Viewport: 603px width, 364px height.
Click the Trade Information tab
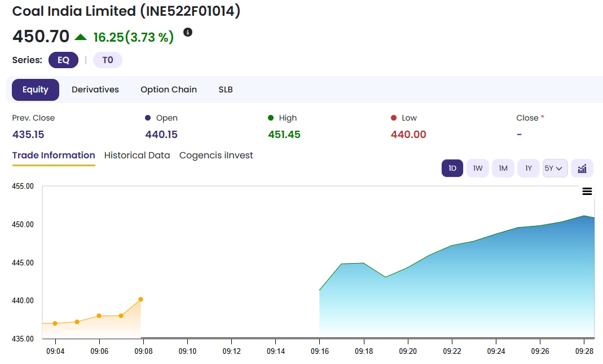coord(54,156)
